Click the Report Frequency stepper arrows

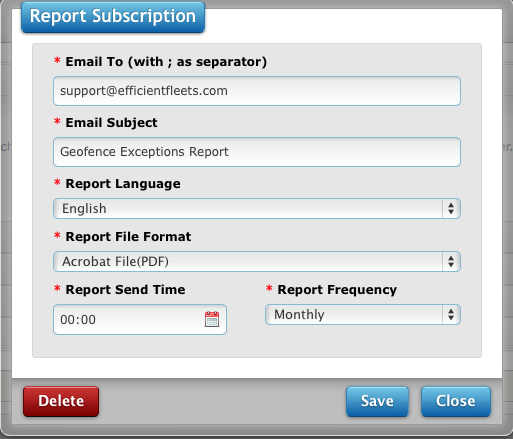click(451, 314)
